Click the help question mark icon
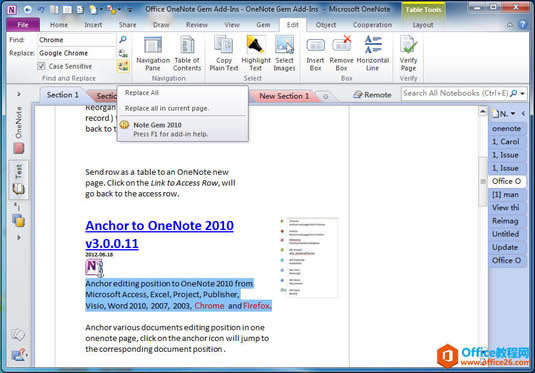 522,24
